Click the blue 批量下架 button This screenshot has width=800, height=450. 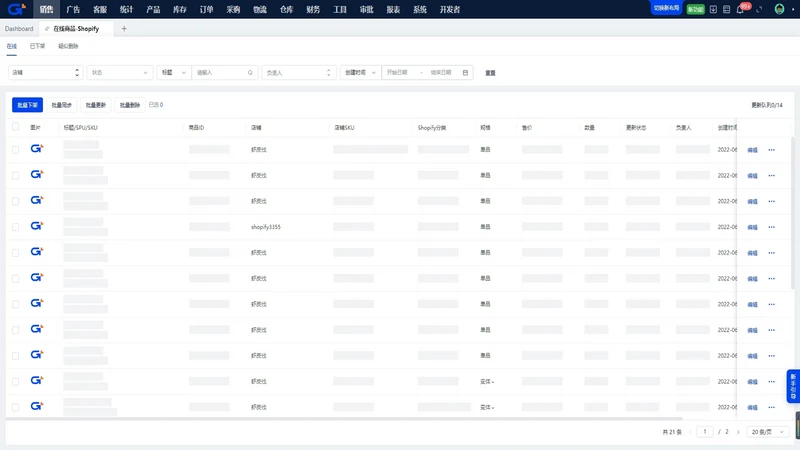click(28, 105)
